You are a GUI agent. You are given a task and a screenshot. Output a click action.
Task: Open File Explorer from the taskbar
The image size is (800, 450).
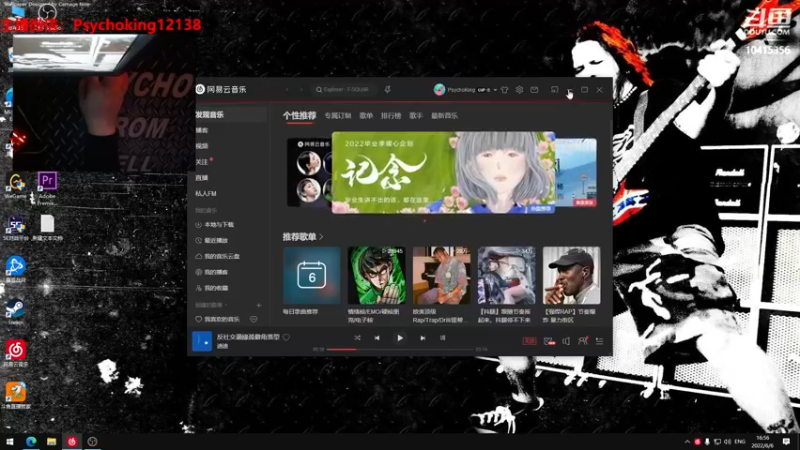[52, 441]
